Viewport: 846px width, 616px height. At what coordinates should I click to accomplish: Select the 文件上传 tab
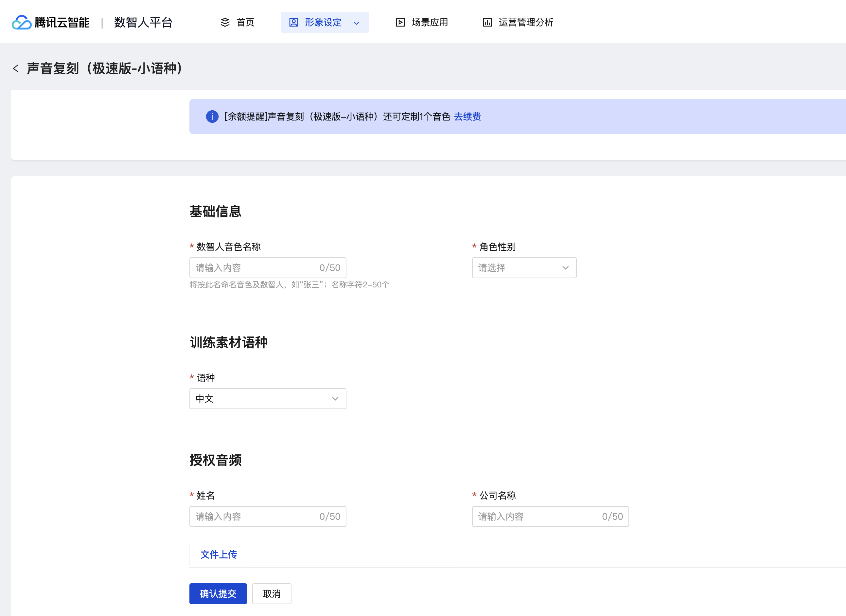(x=219, y=554)
